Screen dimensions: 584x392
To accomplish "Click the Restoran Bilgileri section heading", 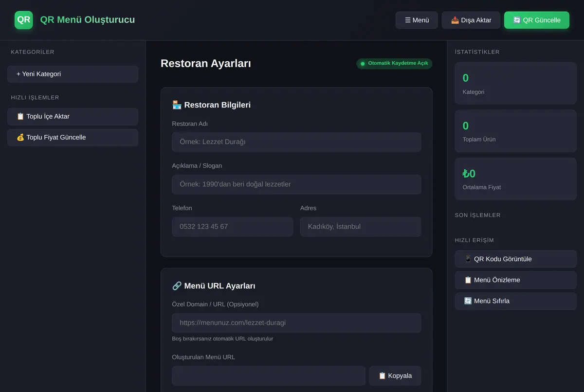I will (212, 105).
